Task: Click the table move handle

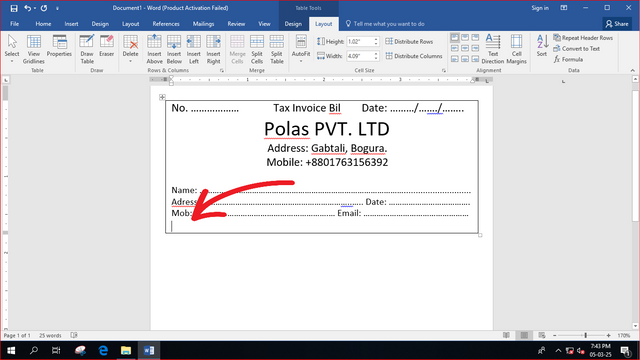Action: (162, 97)
